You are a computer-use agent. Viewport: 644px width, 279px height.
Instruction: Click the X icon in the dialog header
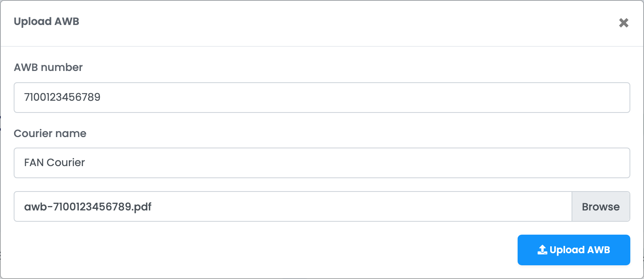[x=623, y=23]
